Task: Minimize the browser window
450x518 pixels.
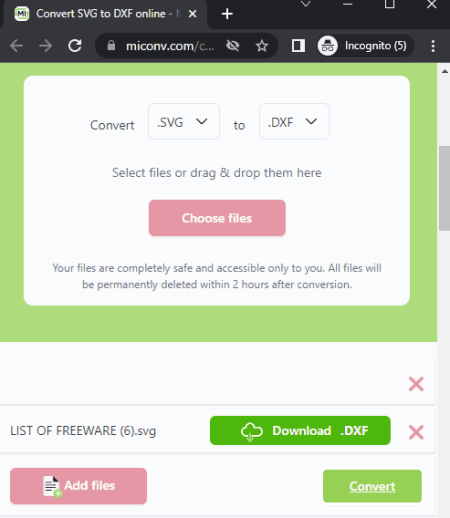Action: (x=348, y=4)
